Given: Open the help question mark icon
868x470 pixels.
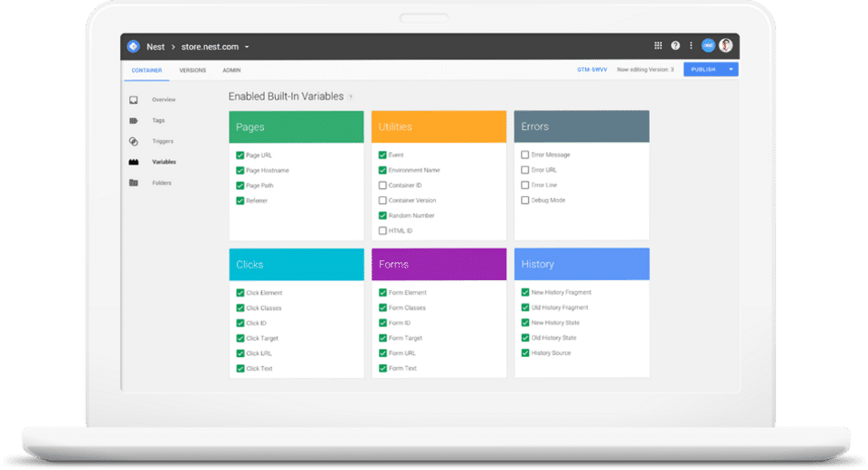Looking at the screenshot, I should (675, 46).
